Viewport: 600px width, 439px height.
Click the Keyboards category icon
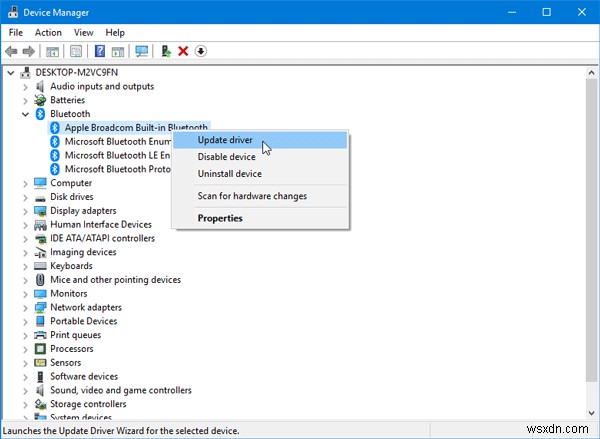coord(40,266)
